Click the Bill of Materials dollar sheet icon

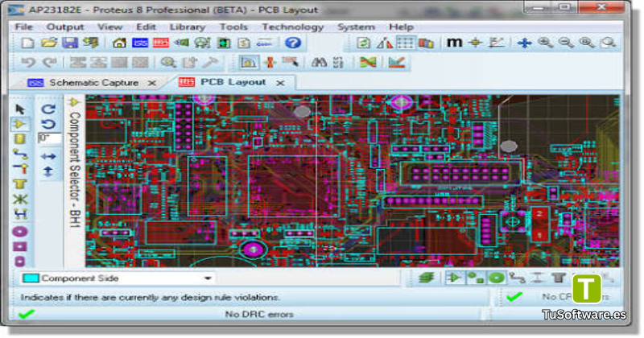(x=244, y=43)
